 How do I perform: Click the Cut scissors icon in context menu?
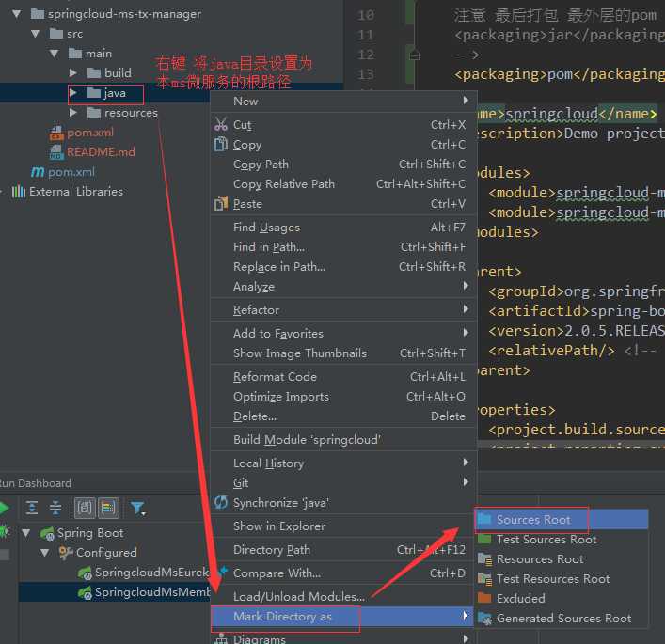pyautogui.click(x=220, y=124)
